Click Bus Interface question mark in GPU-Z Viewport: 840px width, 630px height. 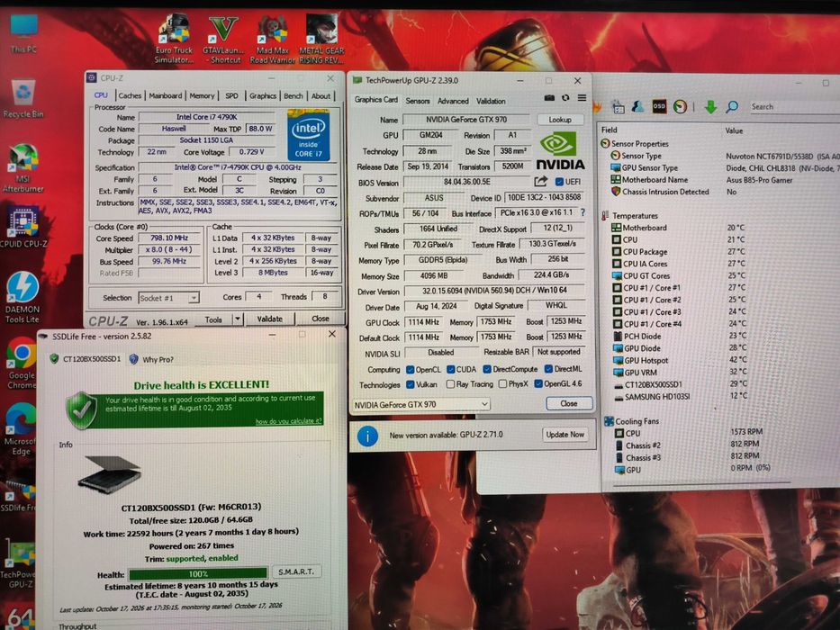(x=583, y=212)
